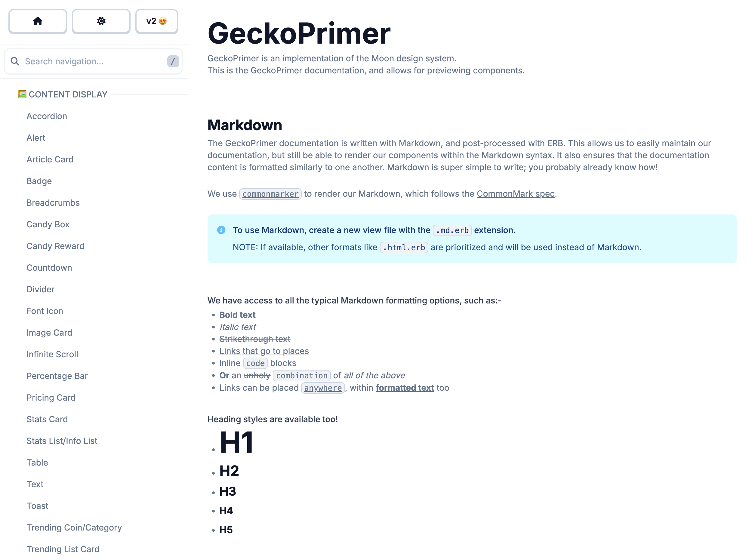Select the Stats Card sidebar entry
The width and height of the screenshot is (755, 560).
[47, 419]
